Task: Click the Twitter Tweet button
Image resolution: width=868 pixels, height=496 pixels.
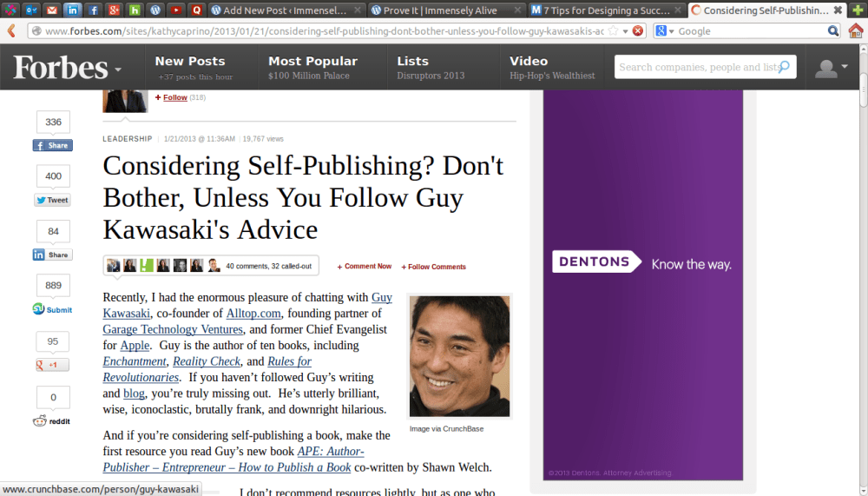Action: coord(52,200)
